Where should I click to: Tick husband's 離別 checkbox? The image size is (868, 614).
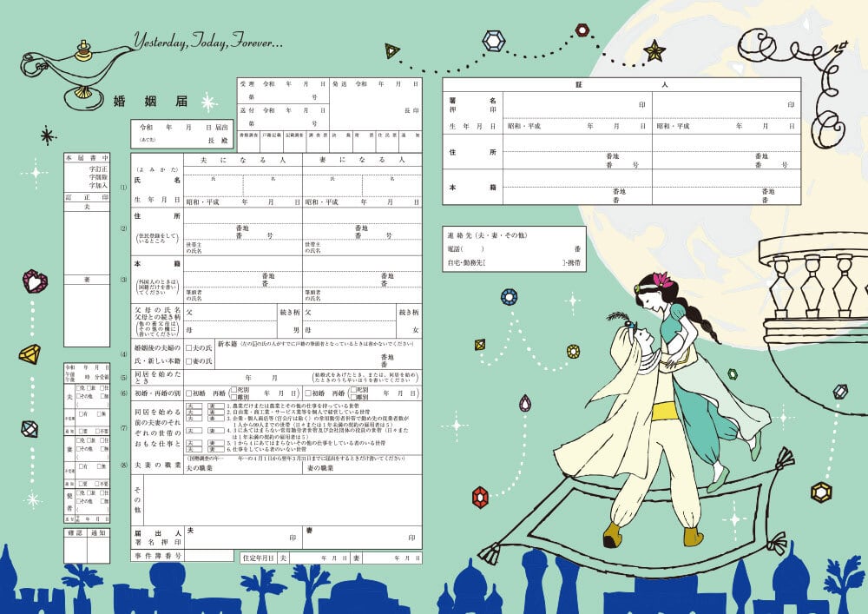coord(233,397)
